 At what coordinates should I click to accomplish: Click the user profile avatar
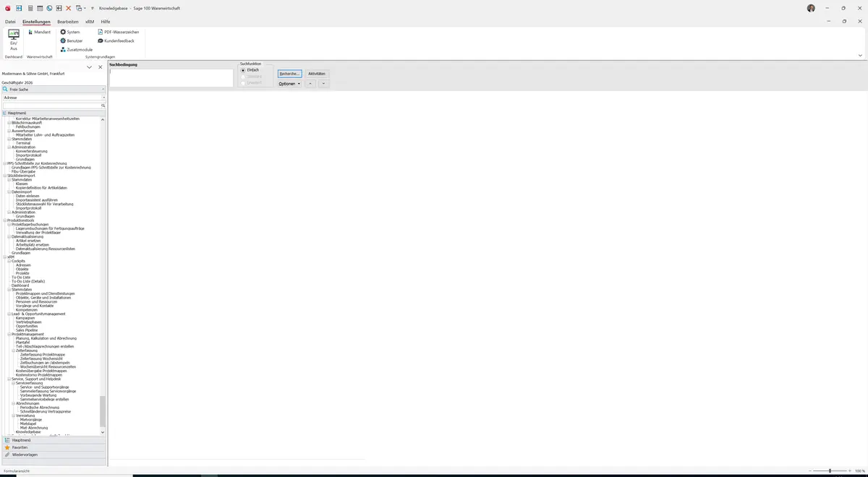pos(811,8)
